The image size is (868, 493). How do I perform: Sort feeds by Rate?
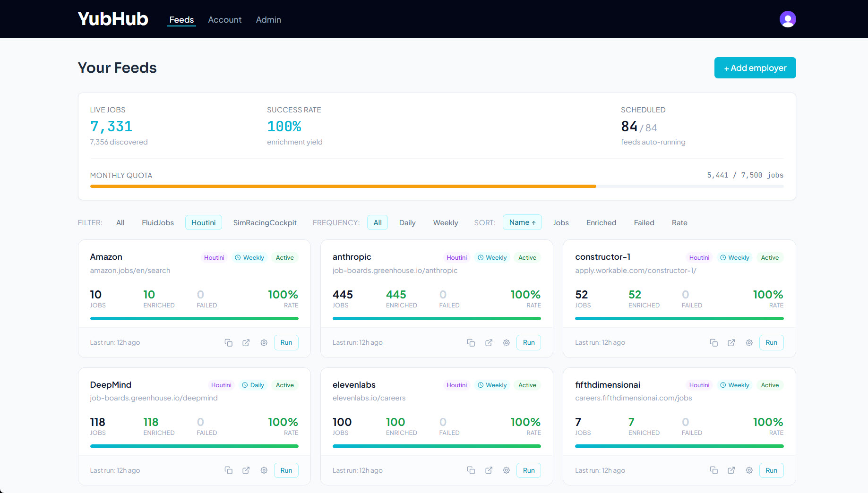(x=679, y=222)
